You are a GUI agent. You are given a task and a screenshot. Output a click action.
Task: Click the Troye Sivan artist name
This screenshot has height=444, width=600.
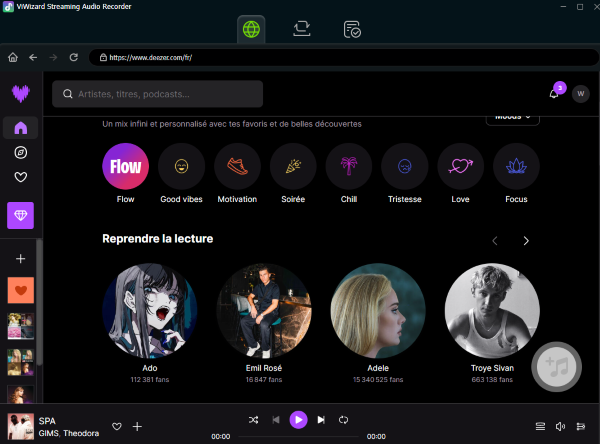492,368
